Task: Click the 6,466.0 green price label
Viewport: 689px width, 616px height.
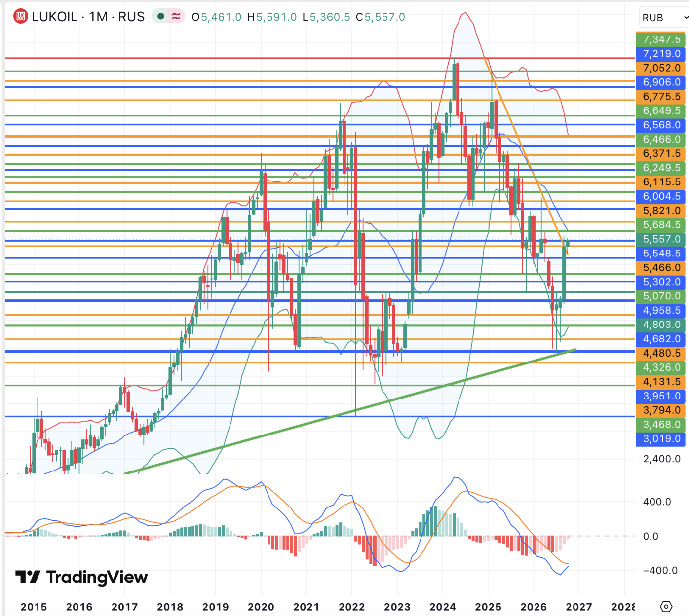Action: click(661, 140)
